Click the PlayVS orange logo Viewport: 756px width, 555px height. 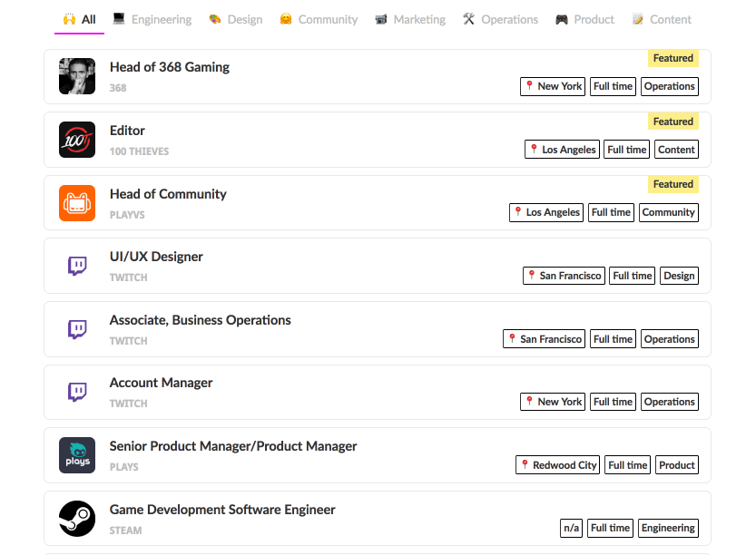77,203
